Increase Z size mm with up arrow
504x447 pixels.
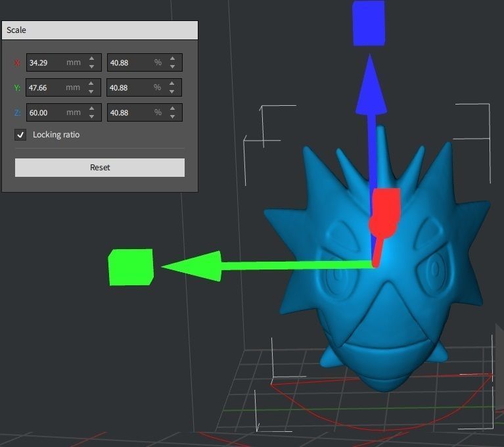[91, 108]
